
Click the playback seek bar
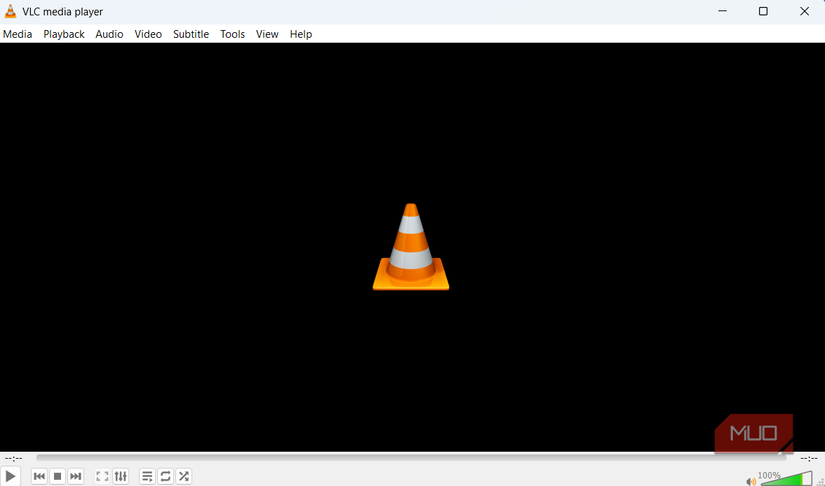point(410,458)
